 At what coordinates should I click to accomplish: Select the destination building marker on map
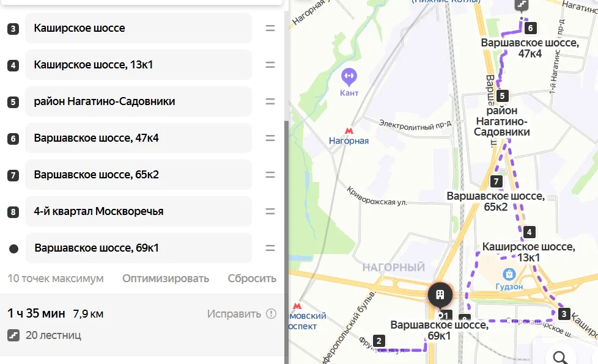coord(440,295)
